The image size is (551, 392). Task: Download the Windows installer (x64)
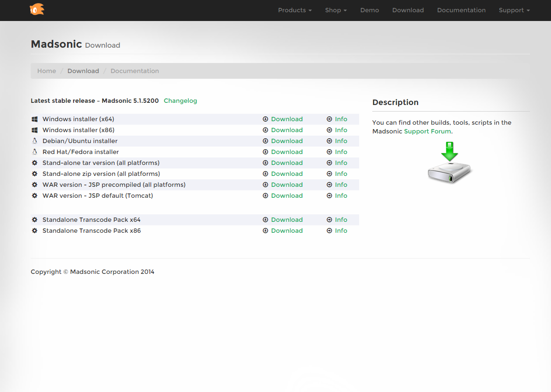(286, 119)
